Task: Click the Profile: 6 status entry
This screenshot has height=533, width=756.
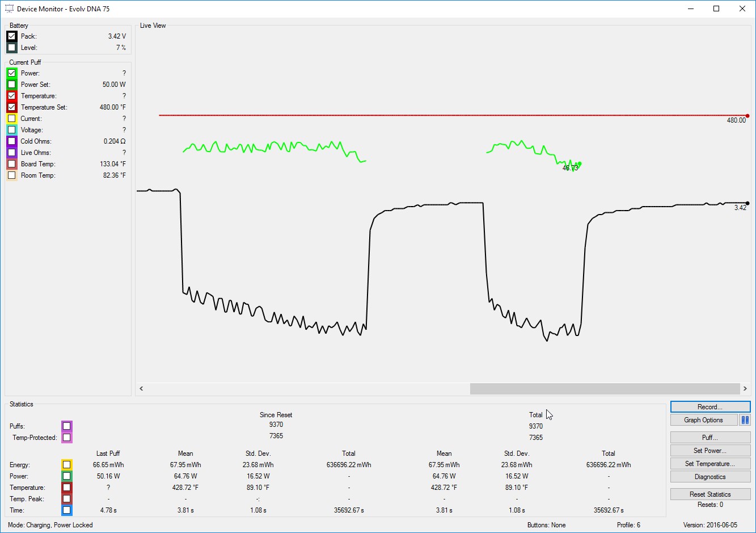Action: coord(628,525)
